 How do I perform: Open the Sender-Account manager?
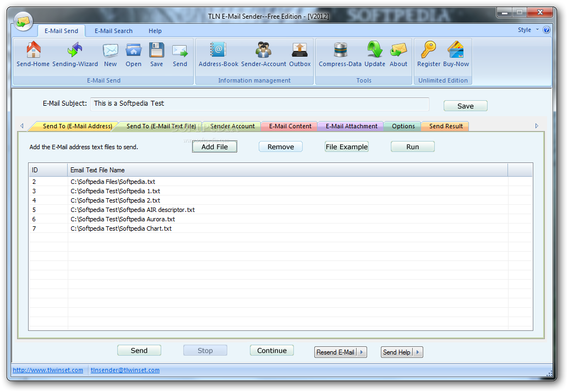263,54
